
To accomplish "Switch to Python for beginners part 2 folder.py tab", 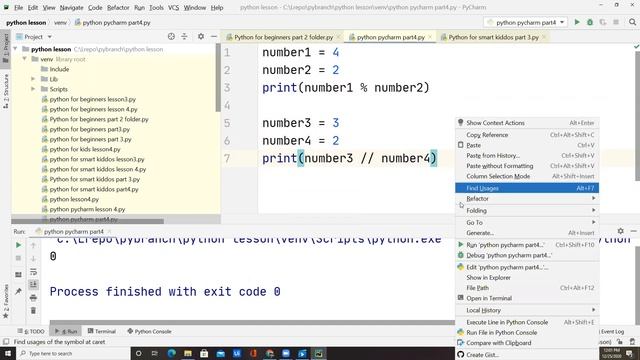I will (283, 37).
